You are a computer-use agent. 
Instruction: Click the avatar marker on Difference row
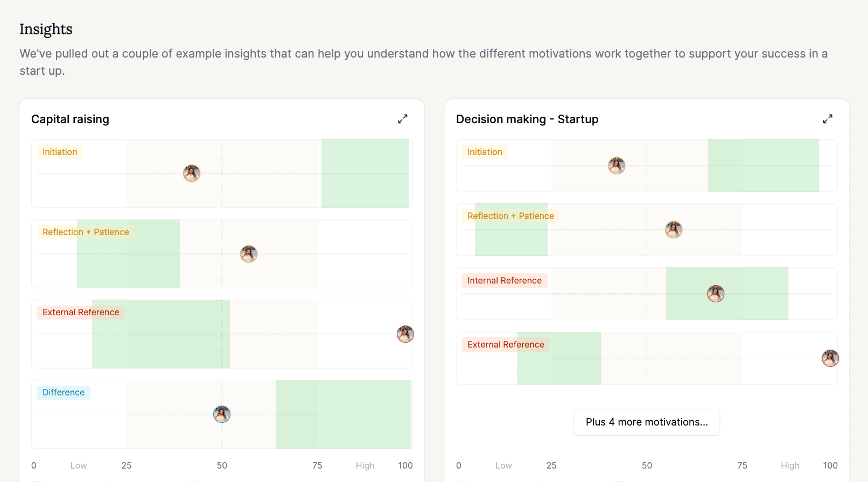point(222,414)
